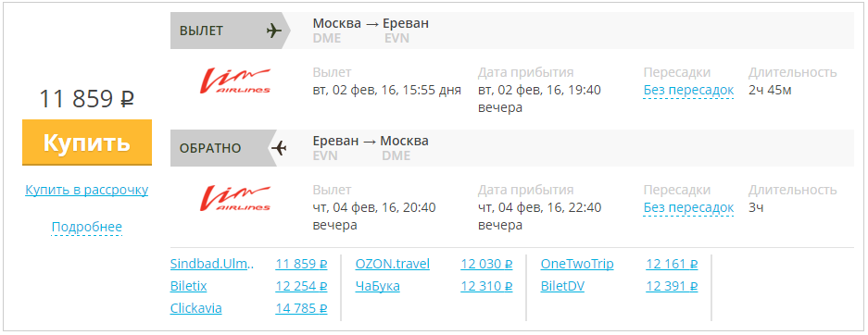Open the BiletDV offer link
This screenshot has width=868, height=335.
562,286
